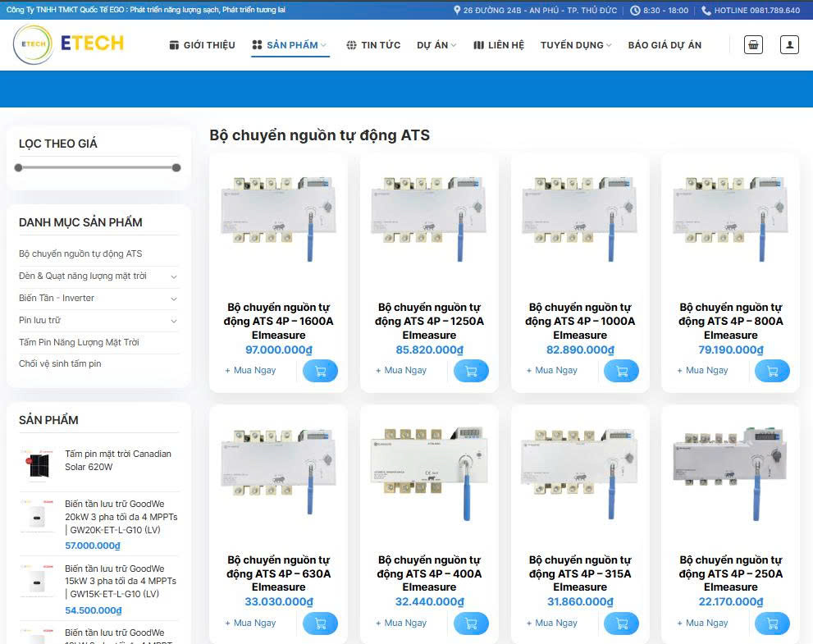Image resolution: width=813 pixels, height=644 pixels.
Task: Expand the Pin lưu trữ category
Action: point(173,321)
